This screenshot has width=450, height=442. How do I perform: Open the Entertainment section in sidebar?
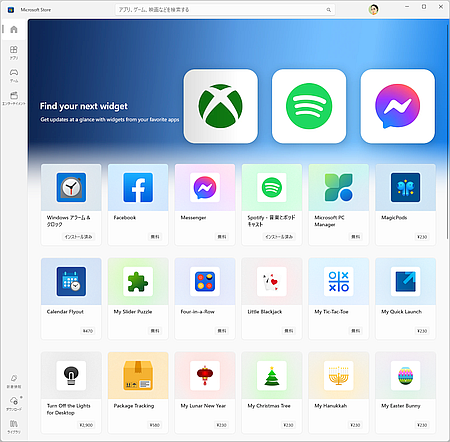[x=14, y=98]
